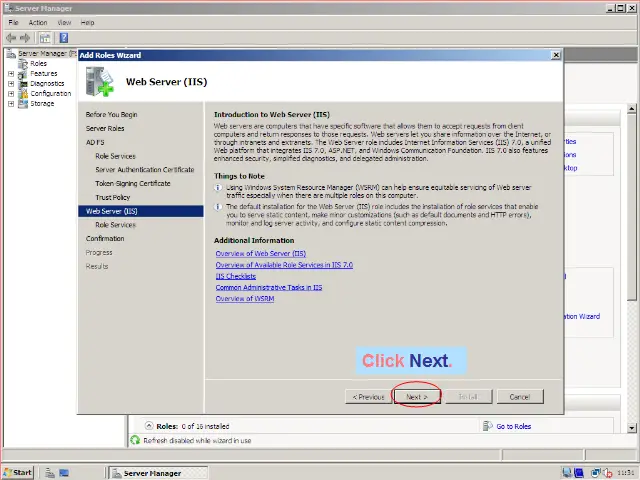Click the Show/Hide Console Tree toolbar icon
Viewport: 640px width, 480px height.
45,38
